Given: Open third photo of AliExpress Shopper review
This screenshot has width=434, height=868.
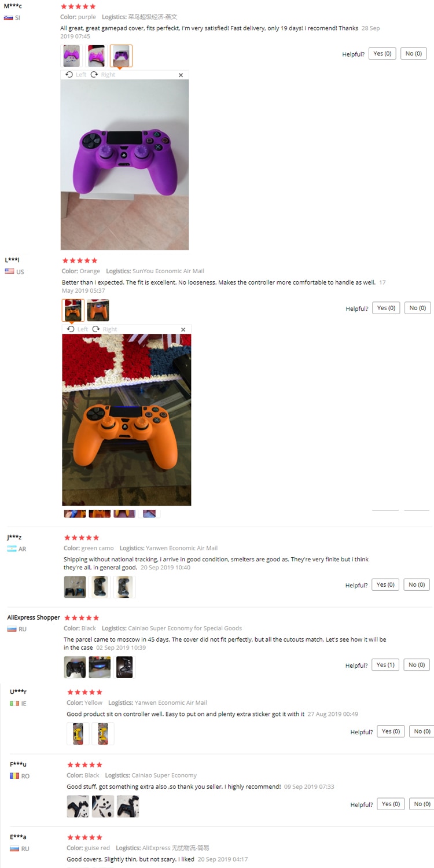Looking at the screenshot, I should tap(124, 667).
